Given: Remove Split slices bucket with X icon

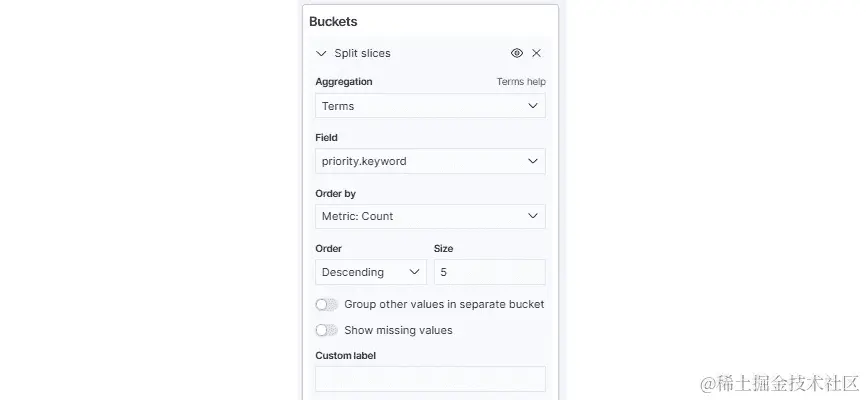Looking at the screenshot, I should [x=536, y=53].
